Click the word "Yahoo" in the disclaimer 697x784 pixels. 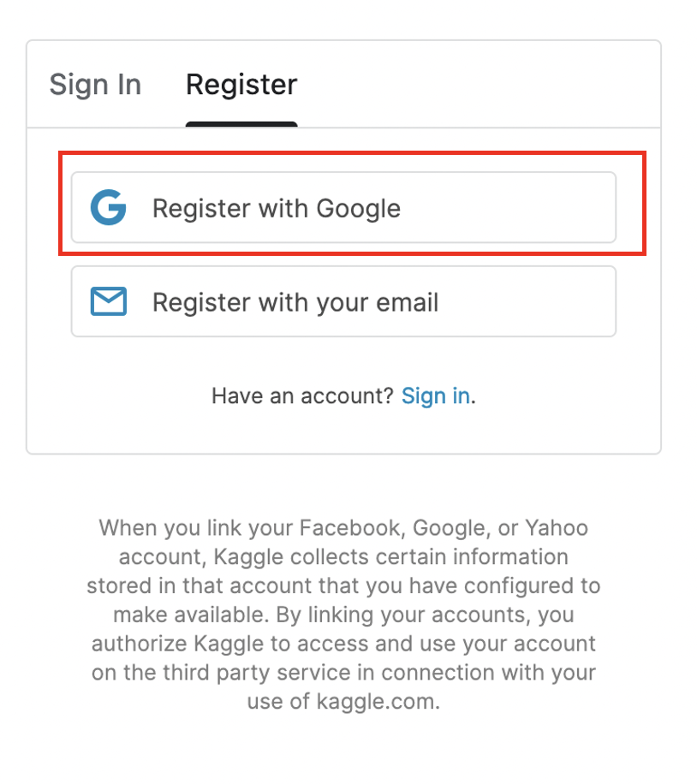(x=557, y=527)
